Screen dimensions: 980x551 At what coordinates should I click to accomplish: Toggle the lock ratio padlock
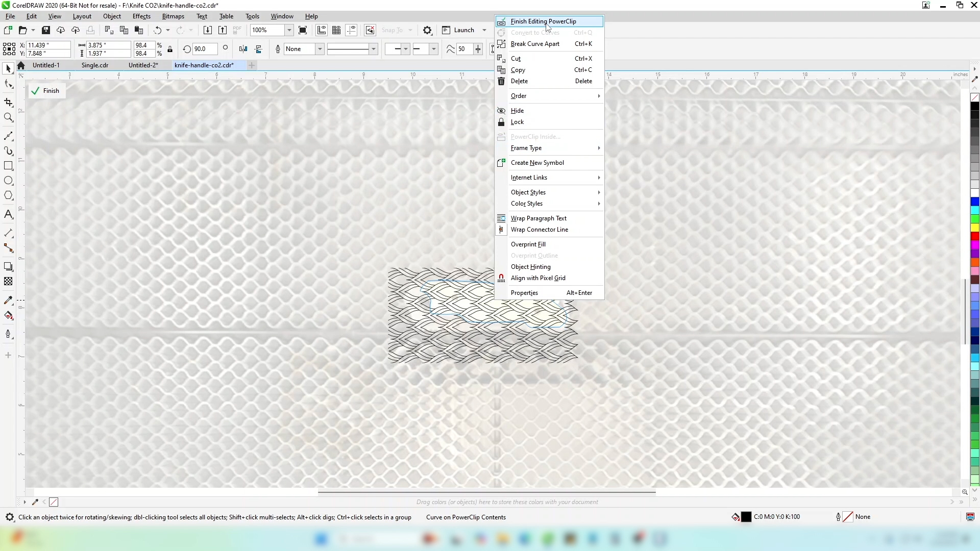coord(170,49)
